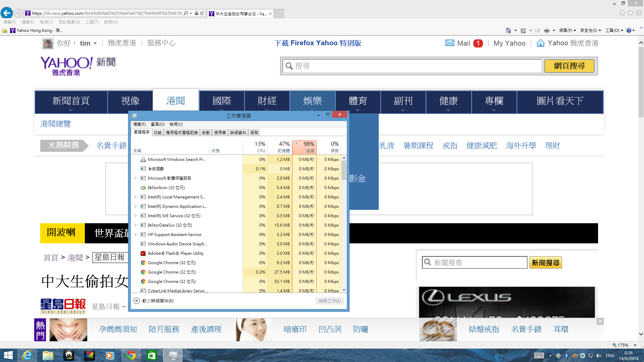The width and height of the screenshot is (644, 362).
Task: Click the Yahoo house icon near 雅虎香港
Action: tap(540, 43)
